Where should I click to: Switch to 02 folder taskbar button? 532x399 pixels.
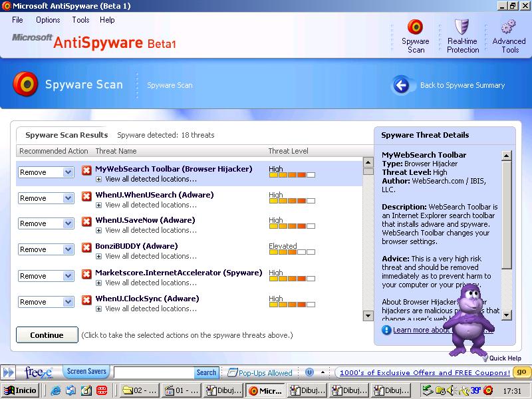coord(139,390)
